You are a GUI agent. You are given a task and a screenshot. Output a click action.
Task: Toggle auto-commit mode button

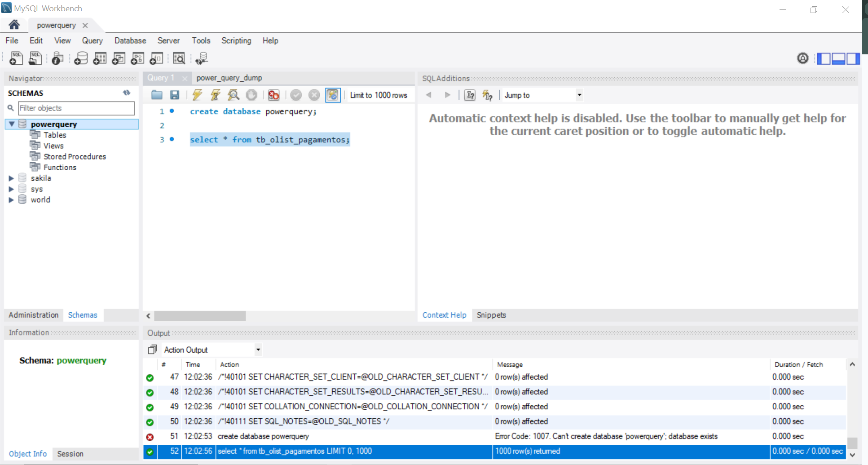pos(333,95)
